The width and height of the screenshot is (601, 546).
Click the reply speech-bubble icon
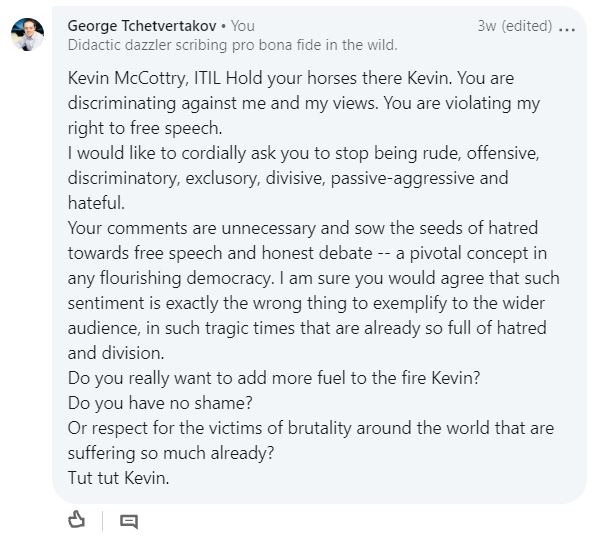[x=128, y=521]
